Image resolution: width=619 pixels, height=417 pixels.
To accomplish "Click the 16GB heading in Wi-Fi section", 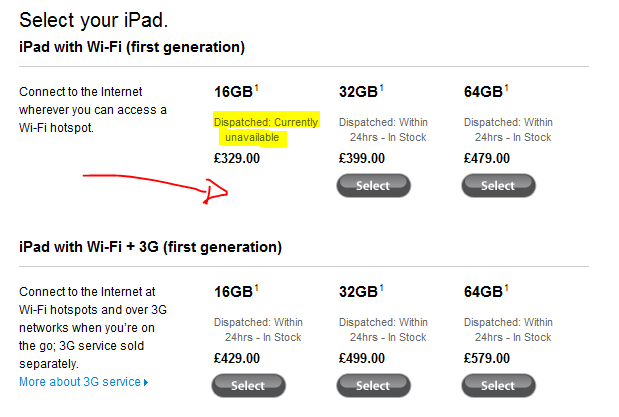I will coord(233,92).
